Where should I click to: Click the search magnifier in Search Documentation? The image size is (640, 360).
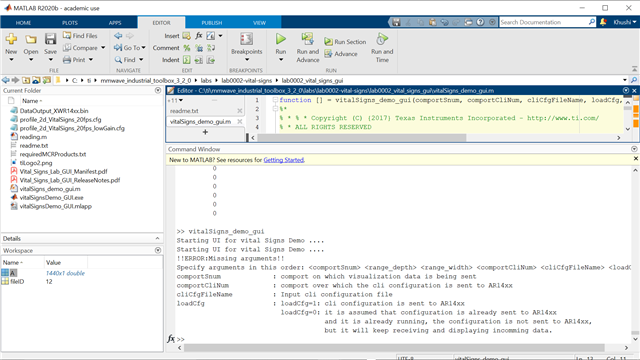591,22
